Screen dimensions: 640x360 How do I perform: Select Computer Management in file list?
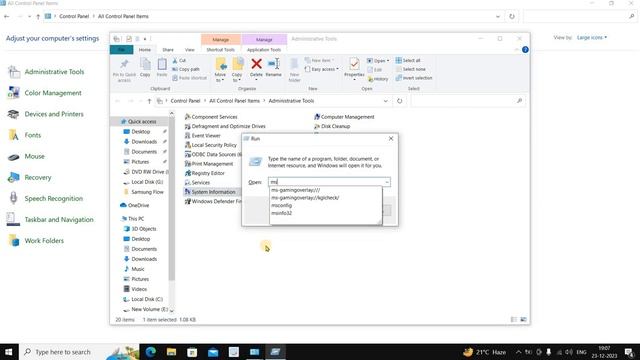(x=344, y=117)
